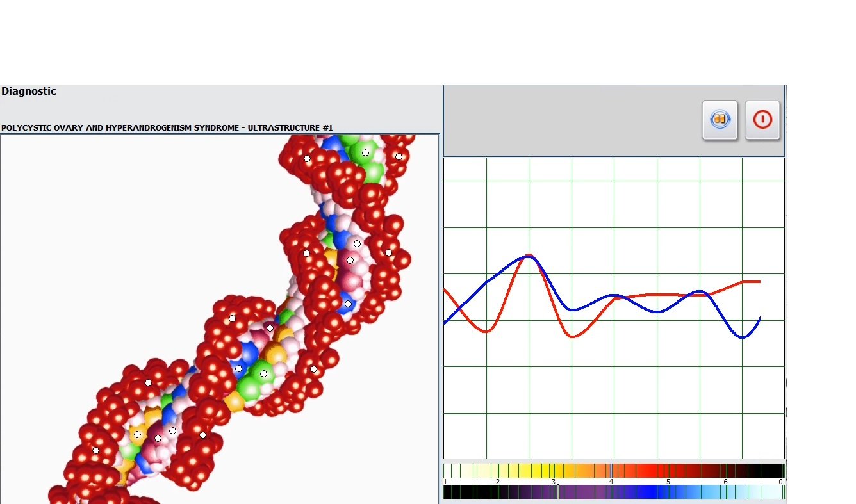
Task: Click the right end of the red curve
Action: (759, 282)
